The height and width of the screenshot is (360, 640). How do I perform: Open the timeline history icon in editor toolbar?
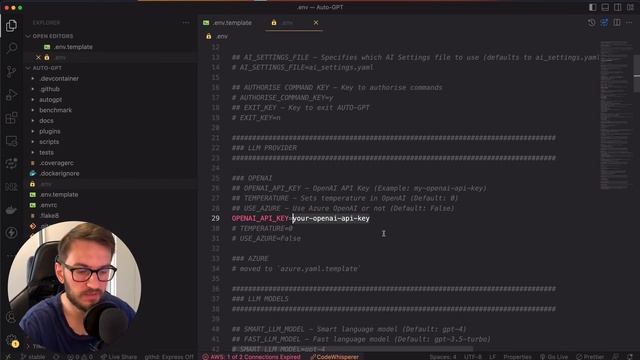pos(591,23)
